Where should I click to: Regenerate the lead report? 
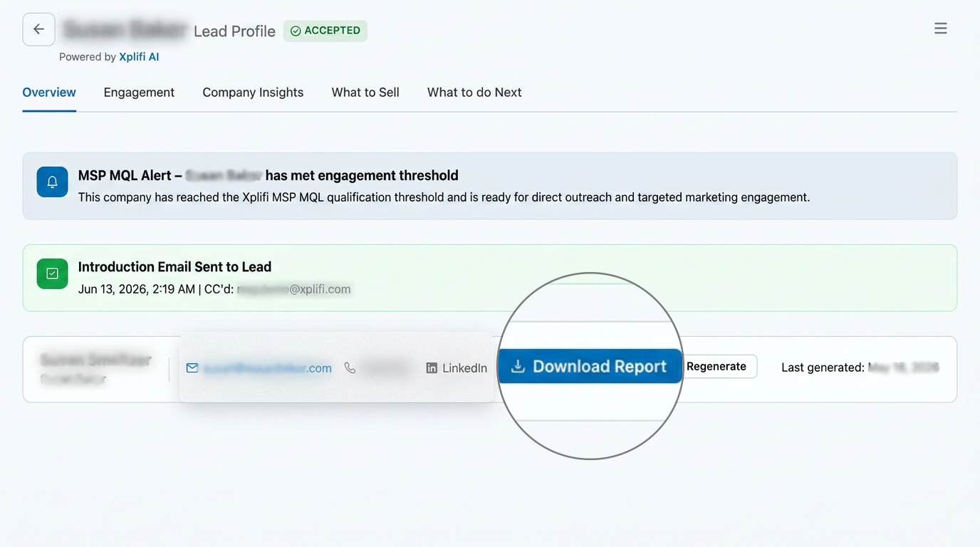pos(718,366)
